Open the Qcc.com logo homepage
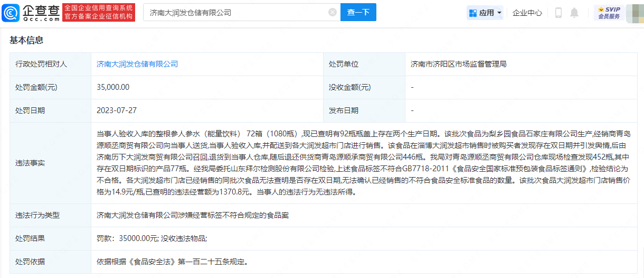 [31, 12]
